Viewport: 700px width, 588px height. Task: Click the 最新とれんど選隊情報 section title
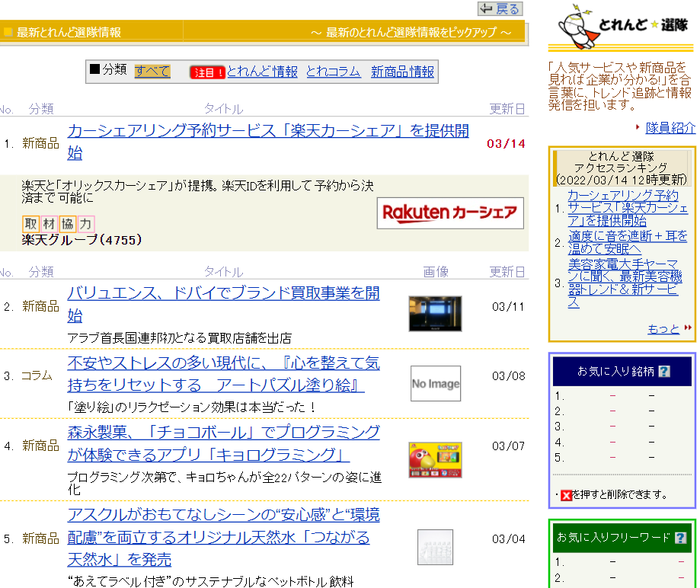69,32
